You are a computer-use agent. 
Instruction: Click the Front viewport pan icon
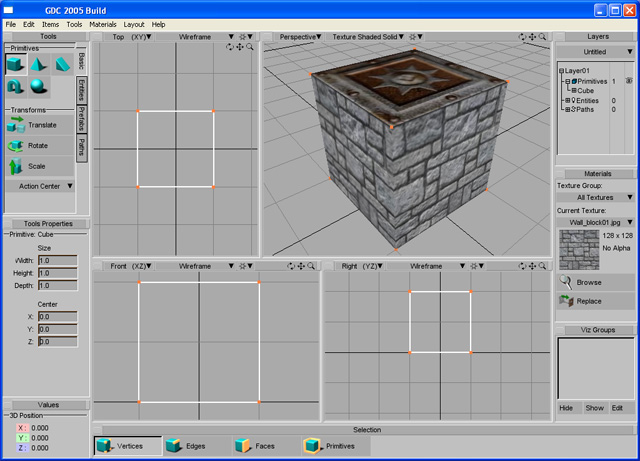301,266
